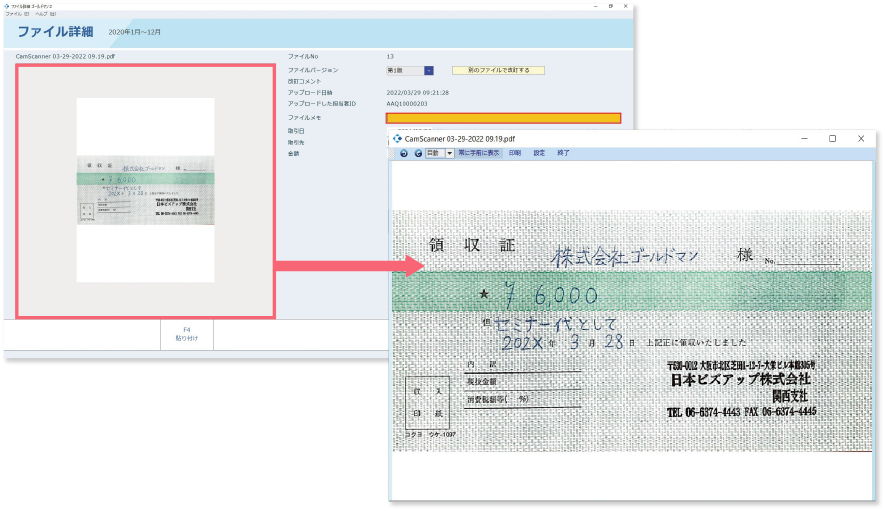This screenshot has height=511, width=885.
Task: Click 別のファイルで改訂する button
Action: [498, 71]
